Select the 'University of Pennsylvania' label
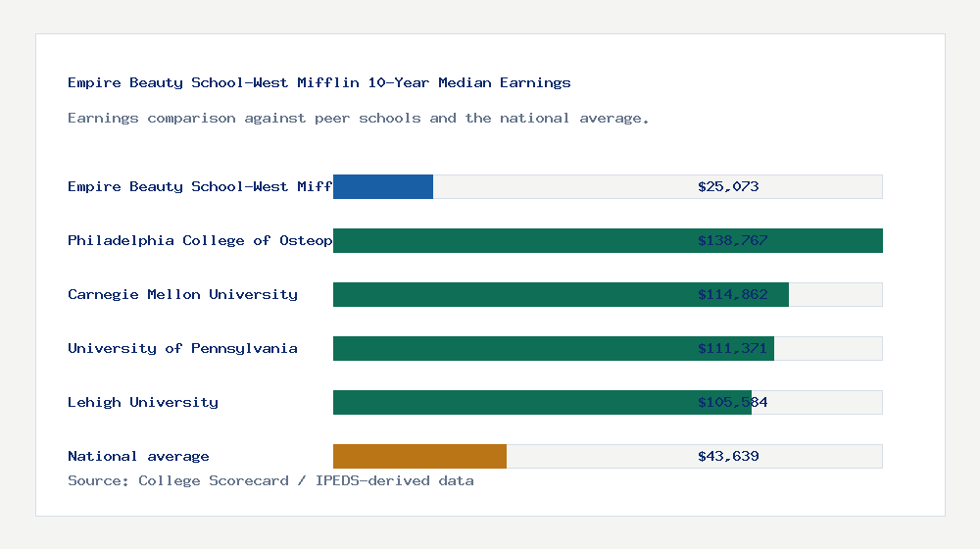980x549 pixels. click(x=182, y=348)
